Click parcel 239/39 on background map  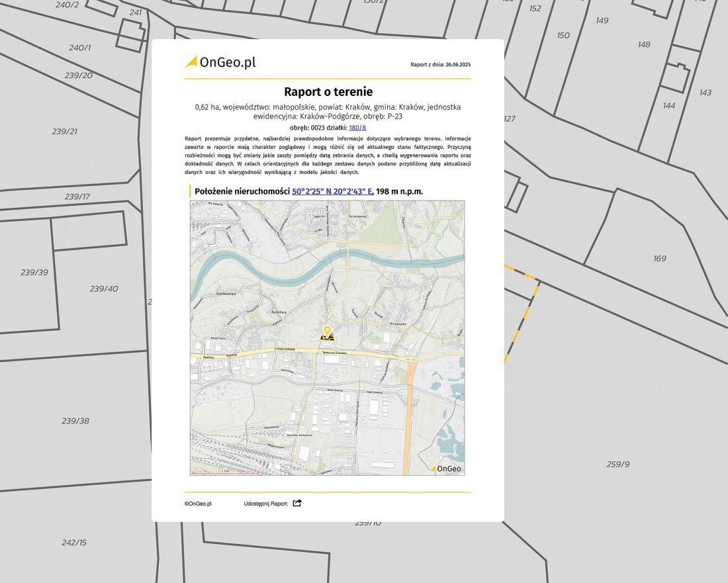(x=34, y=273)
